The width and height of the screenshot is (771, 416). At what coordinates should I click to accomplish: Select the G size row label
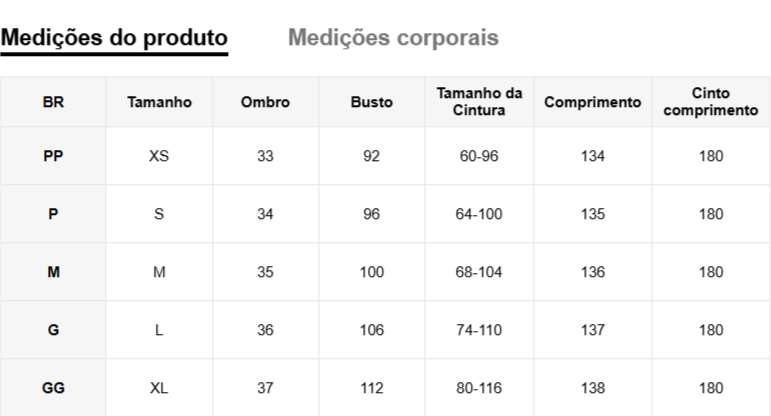pos(53,330)
